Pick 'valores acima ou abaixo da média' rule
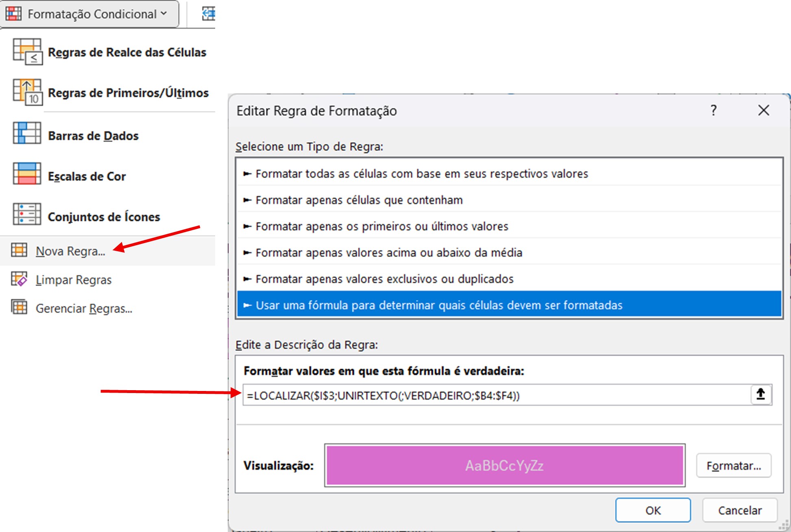The width and height of the screenshot is (791, 532). (x=388, y=252)
